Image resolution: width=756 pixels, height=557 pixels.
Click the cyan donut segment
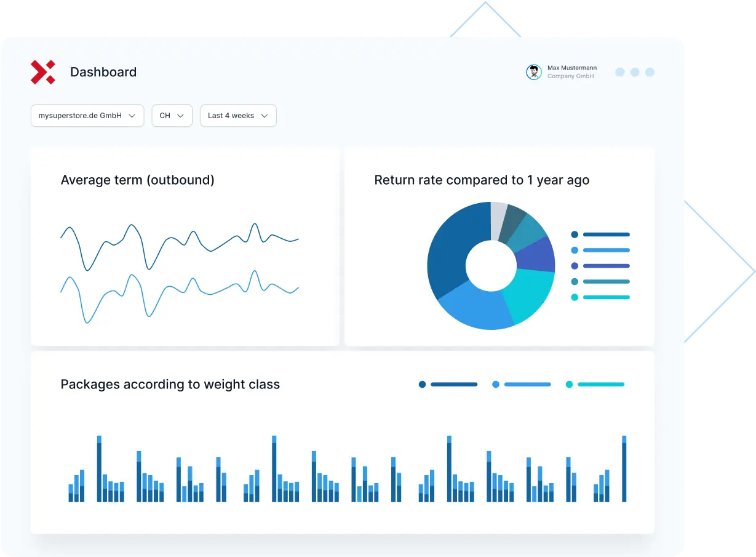pos(531,295)
